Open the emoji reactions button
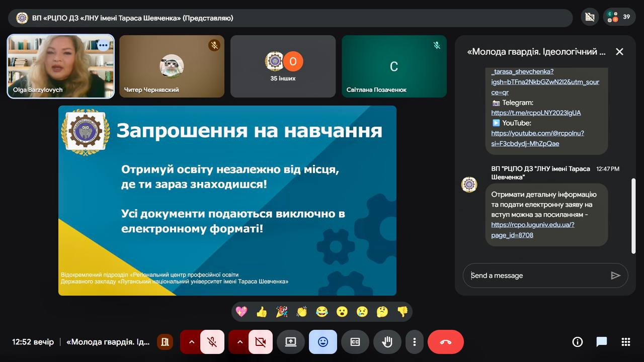 click(x=323, y=342)
